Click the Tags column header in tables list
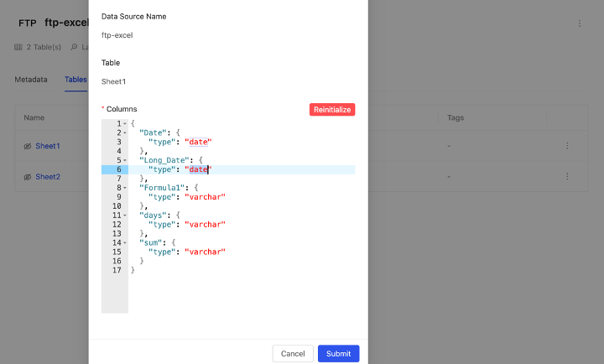This screenshot has width=604, height=364. click(x=456, y=117)
